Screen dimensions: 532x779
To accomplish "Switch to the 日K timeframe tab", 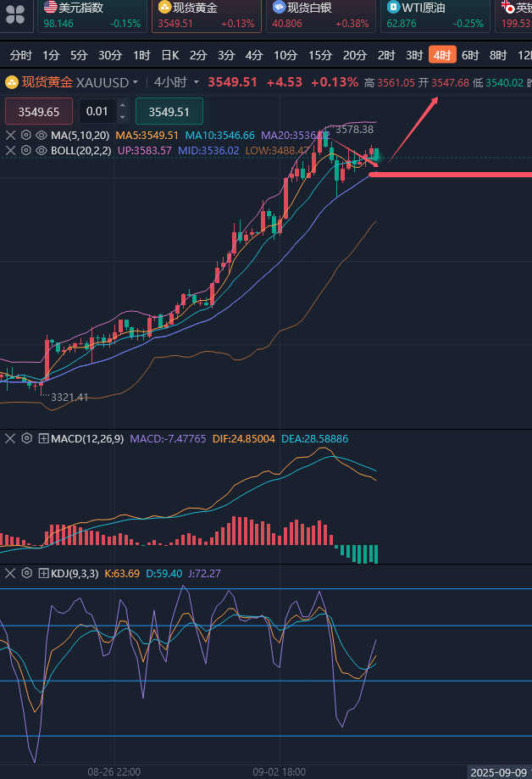I will [x=170, y=55].
